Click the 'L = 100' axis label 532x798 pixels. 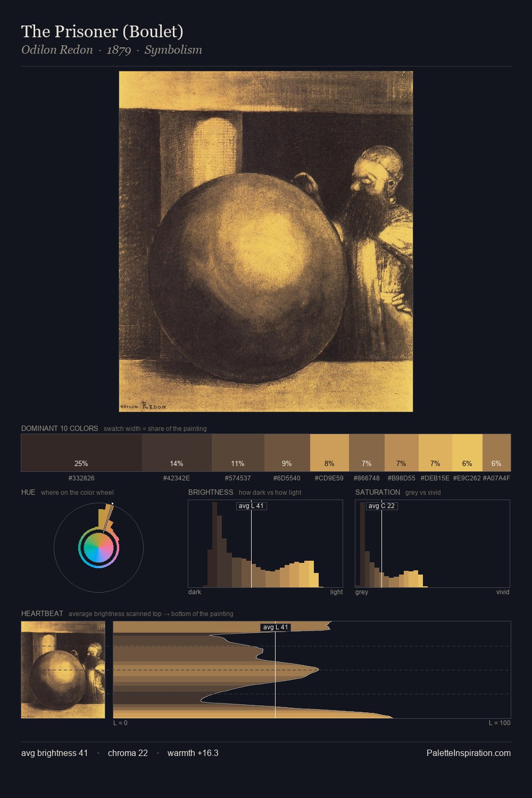[x=500, y=723]
